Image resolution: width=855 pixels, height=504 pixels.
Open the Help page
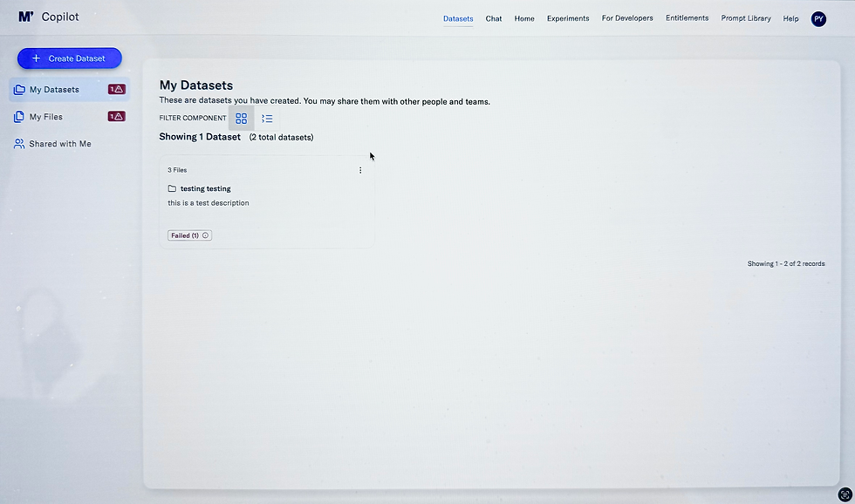click(x=790, y=18)
